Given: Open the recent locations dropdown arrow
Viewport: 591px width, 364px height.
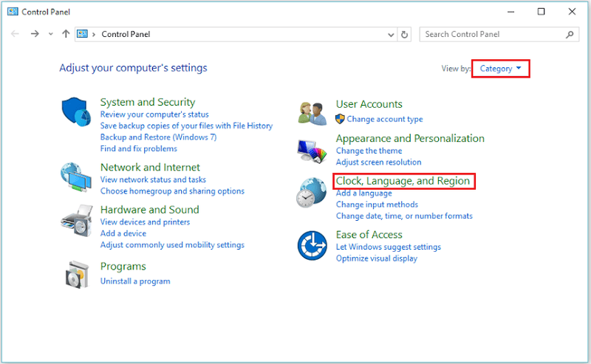Looking at the screenshot, I should pyautogui.click(x=50, y=34).
